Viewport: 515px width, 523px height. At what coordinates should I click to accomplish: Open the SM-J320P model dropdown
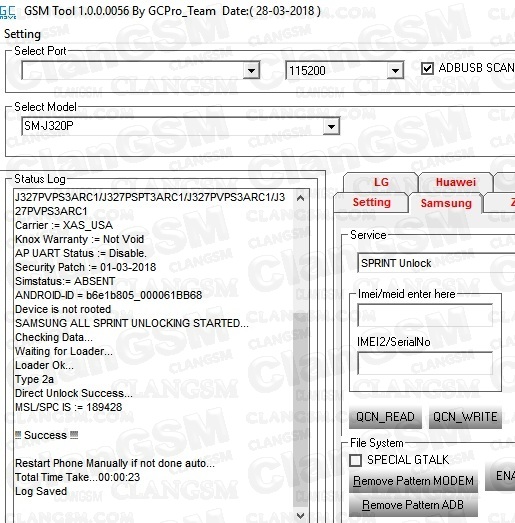(331, 126)
